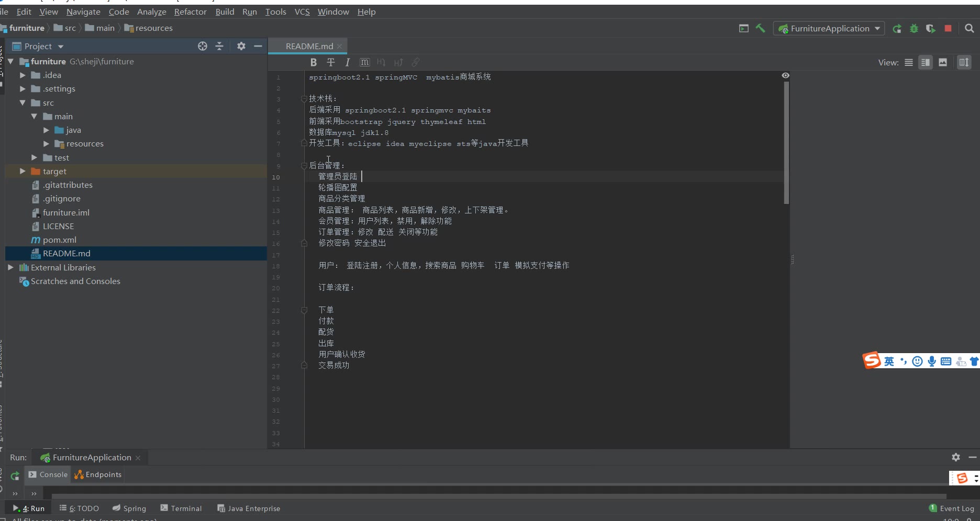Viewport: 980px width, 521px height.
Task: Click the fold marker beside line 9
Action: coord(304,166)
